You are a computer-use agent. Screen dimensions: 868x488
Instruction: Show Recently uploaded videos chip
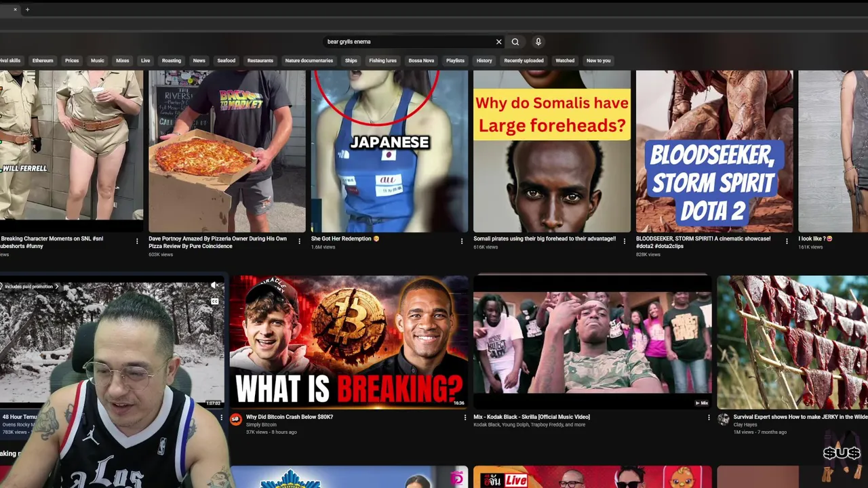click(x=524, y=60)
